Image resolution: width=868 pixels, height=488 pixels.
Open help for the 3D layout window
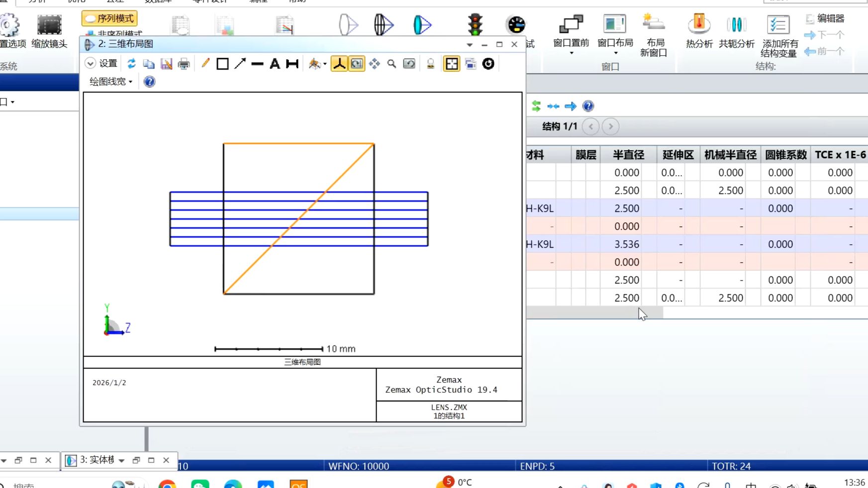click(149, 82)
